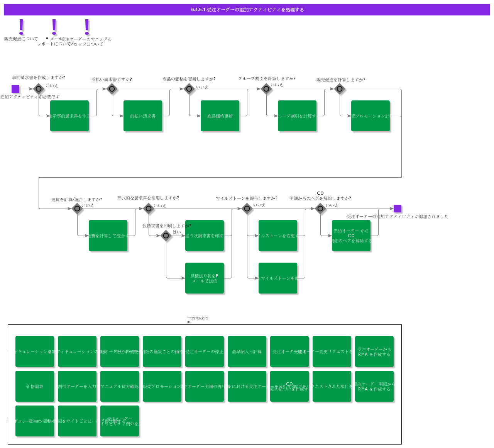Screen dimensions: 494x448
Task: Open the 供給オーダーからCO明細のペグを解除する box
Action: coord(351,236)
